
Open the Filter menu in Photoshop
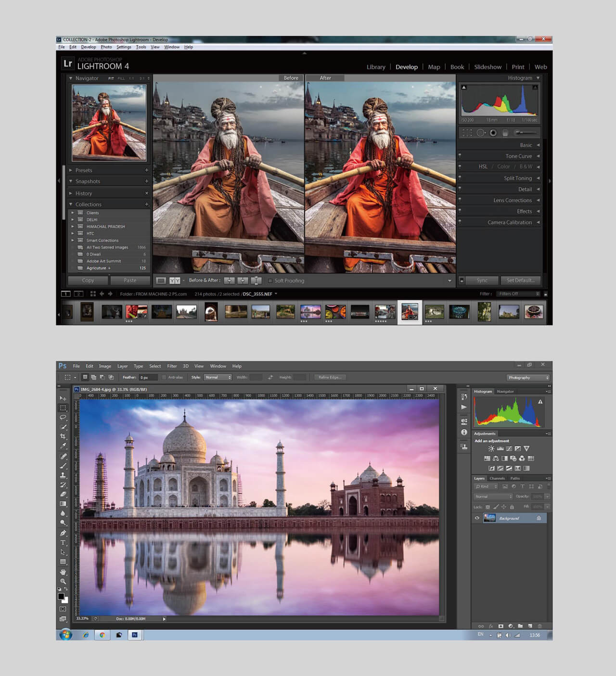pos(172,366)
